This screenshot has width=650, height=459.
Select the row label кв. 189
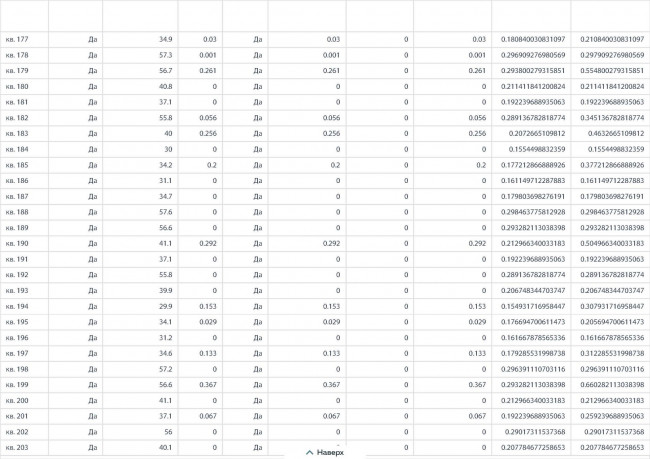click(x=17, y=228)
